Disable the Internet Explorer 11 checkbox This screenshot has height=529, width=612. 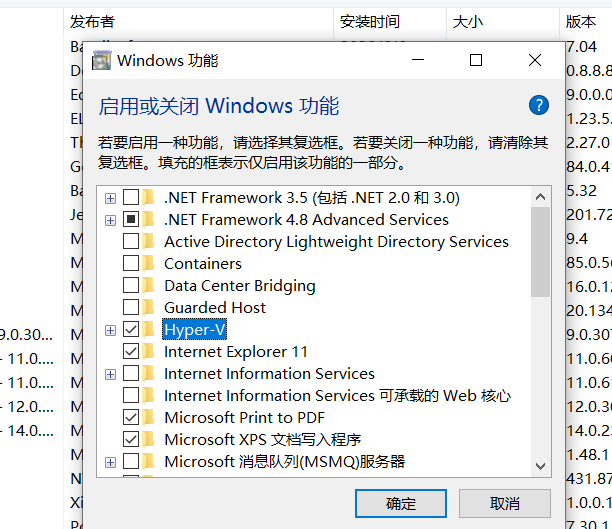131,352
